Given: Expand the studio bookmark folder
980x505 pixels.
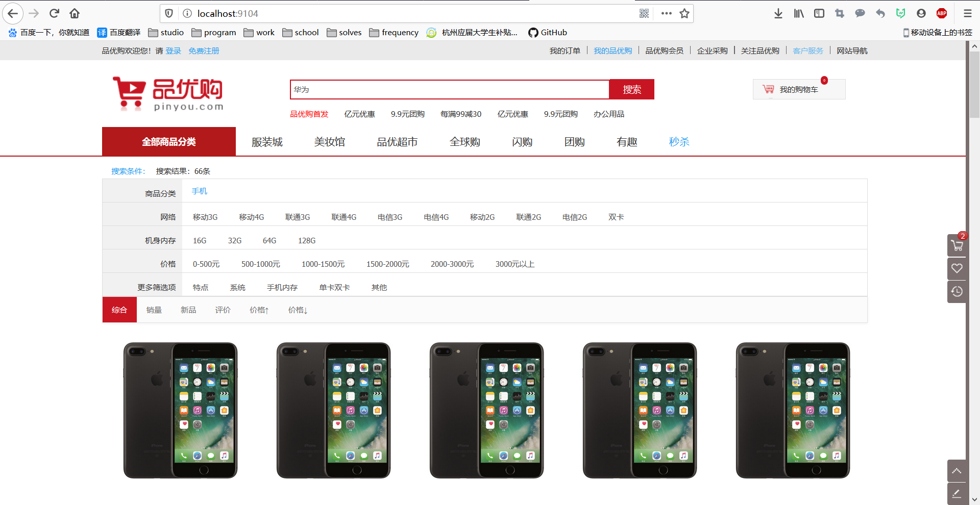Looking at the screenshot, I should (x=166, y=33).
